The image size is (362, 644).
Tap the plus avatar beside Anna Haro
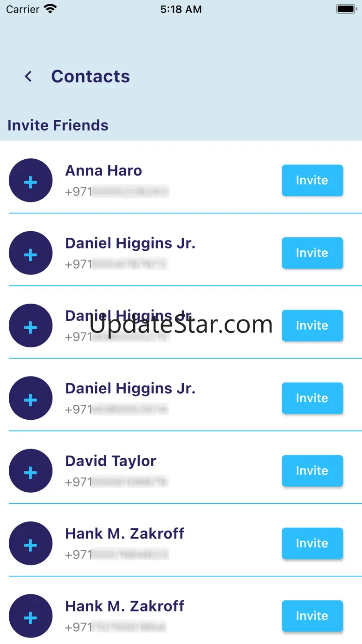pyautogui.click(x=31, y=180)
